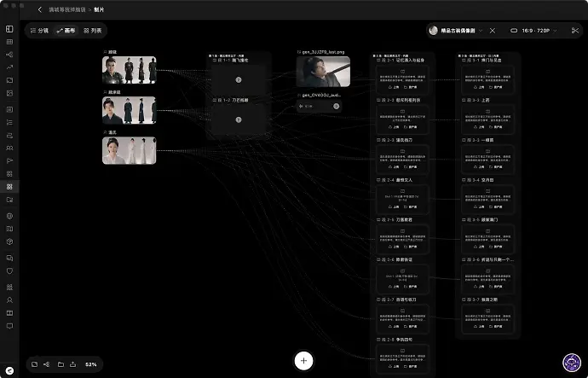Click the white plus add-node button
The height and width of the screenshot is (378, 588).
coord(303,361)
